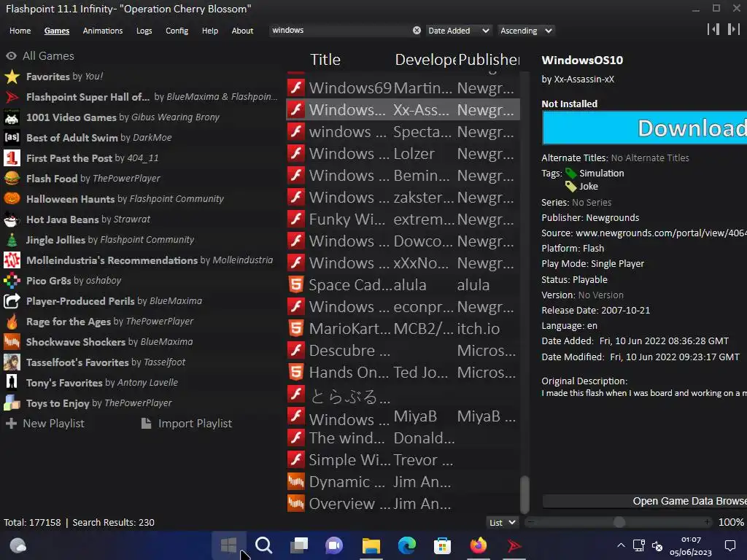The image size is (747, 560).
Task: Open File Explorer from taskbar
Action: (371, 545)
